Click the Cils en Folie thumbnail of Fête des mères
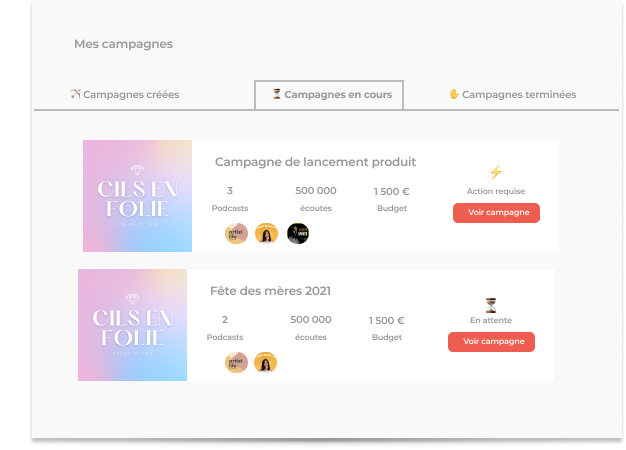The width and height of the screenshot is (626, 450). (132, 325)
